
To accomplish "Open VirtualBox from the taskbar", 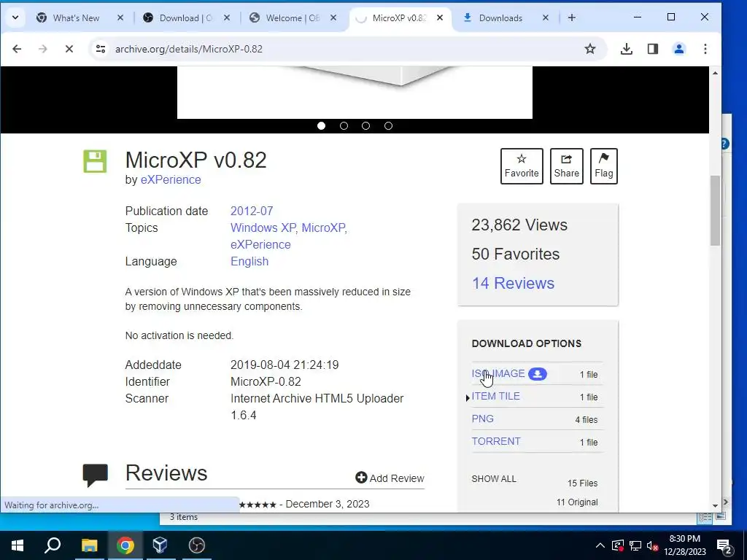I will point(160,545).
